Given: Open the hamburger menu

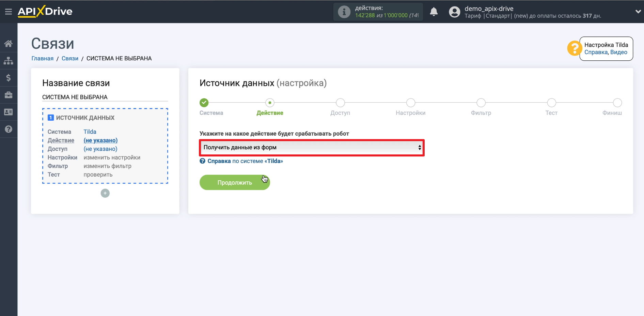Looking at the screenshot, I should pyautogui.click(x=9, y=12).
